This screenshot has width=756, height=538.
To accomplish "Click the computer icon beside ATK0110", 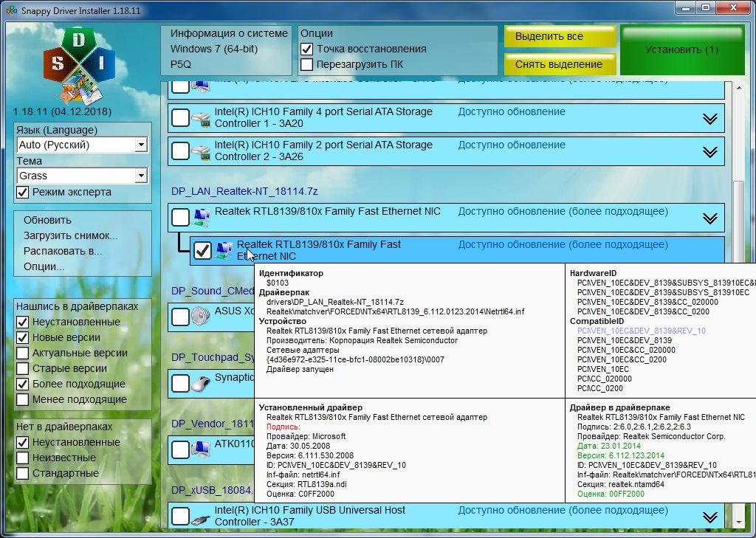I will point(201,448).
